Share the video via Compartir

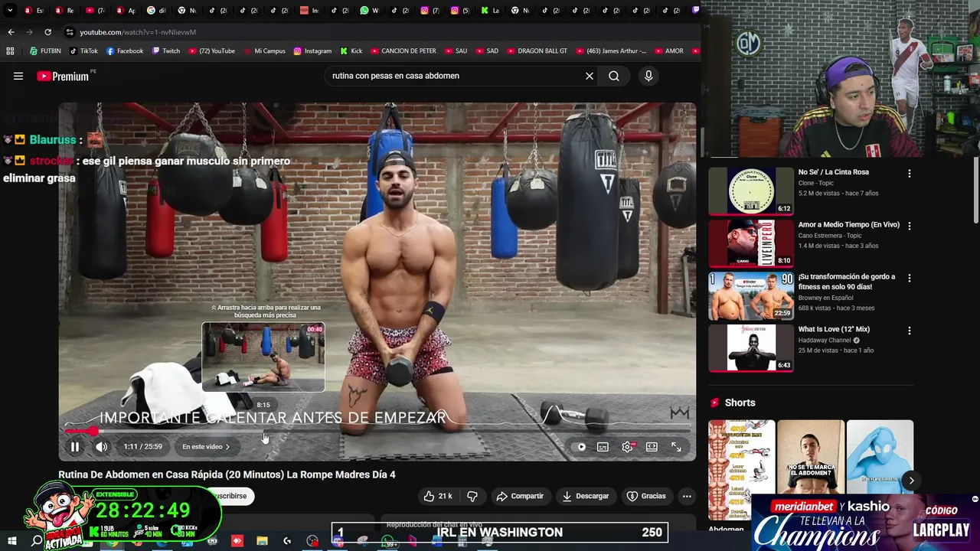[520, 496]
